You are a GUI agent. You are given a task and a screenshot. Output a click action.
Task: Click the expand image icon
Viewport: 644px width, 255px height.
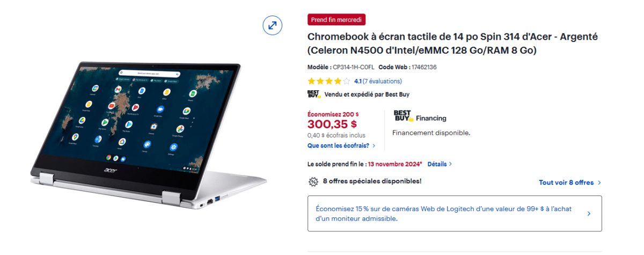tap(273, 25)
